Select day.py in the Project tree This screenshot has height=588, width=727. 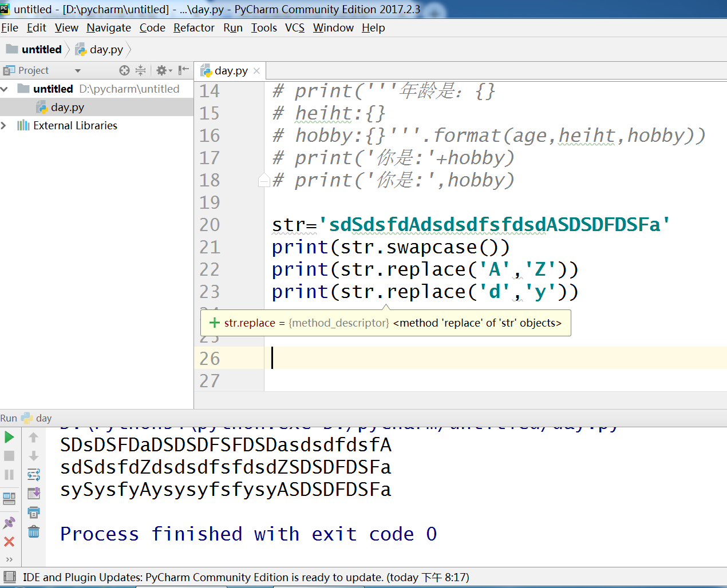pos(67,108)
